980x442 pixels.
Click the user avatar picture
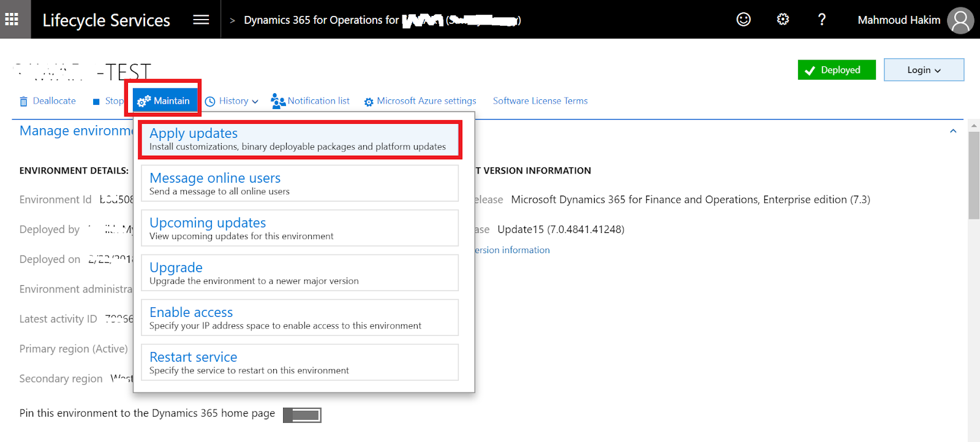[960, 20]
